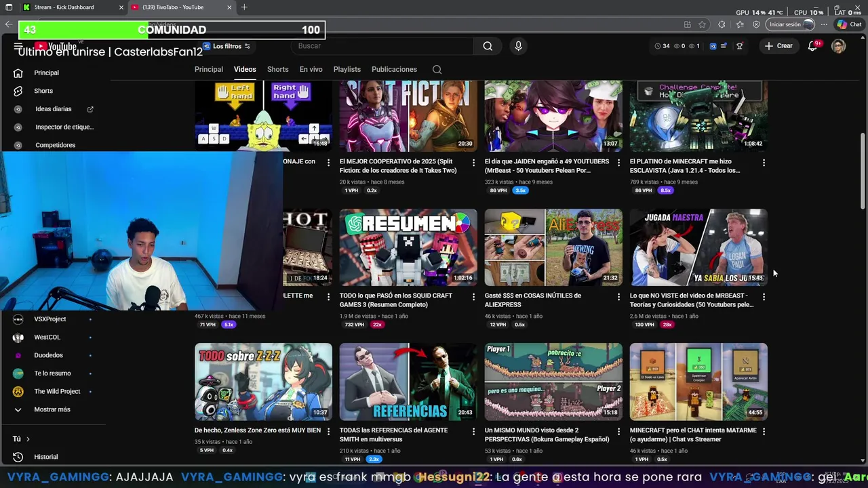Viewport: 868px width, 488px height.
Task: Click the browser favorites star icon
Action: pos(703,24)
